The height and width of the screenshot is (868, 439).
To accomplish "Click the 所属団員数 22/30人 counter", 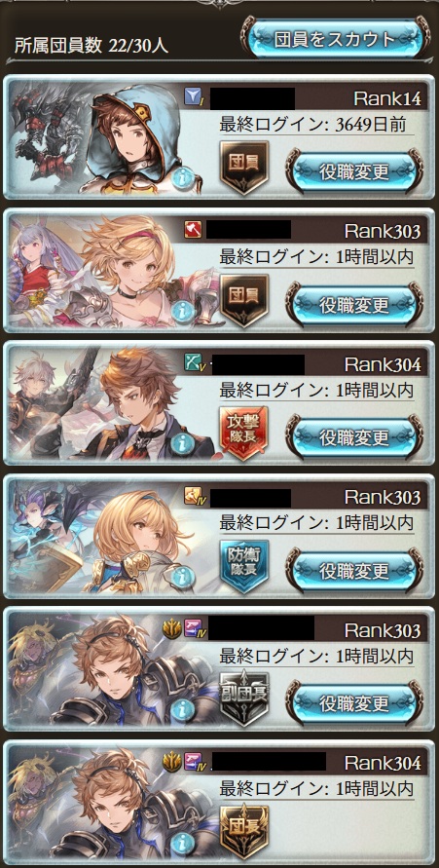I will 91,45.
